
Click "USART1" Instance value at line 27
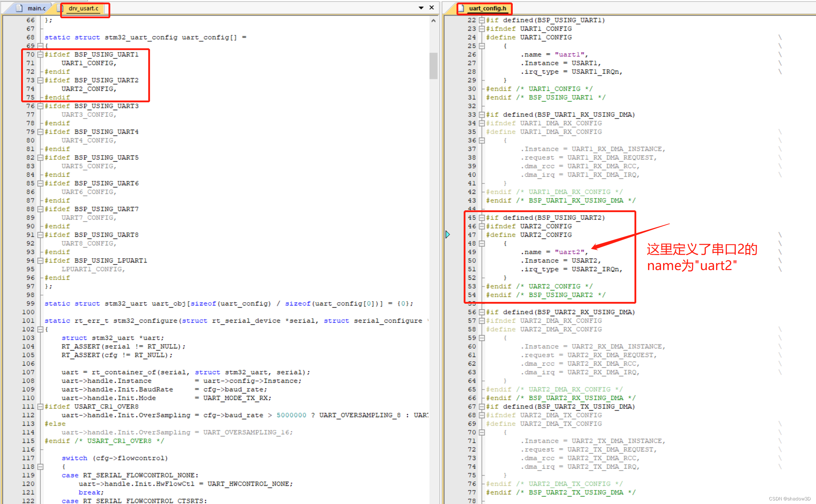tap(584, 63)
